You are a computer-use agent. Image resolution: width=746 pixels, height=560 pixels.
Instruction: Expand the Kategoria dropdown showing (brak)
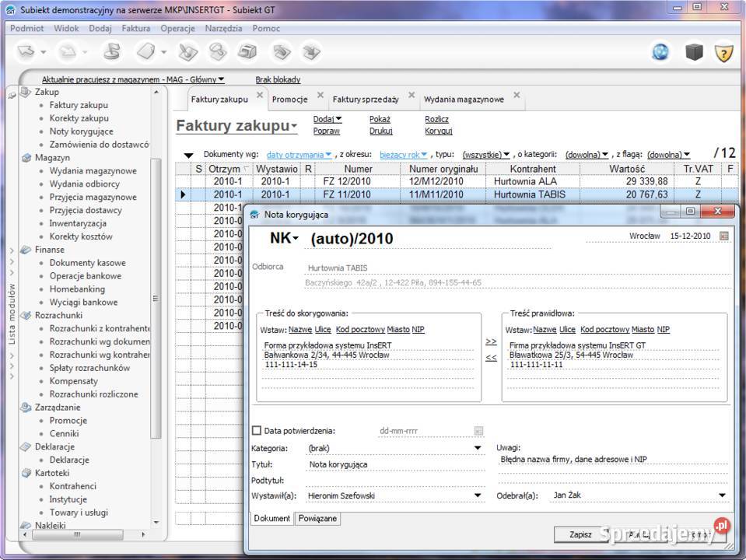tap(478, 448)
